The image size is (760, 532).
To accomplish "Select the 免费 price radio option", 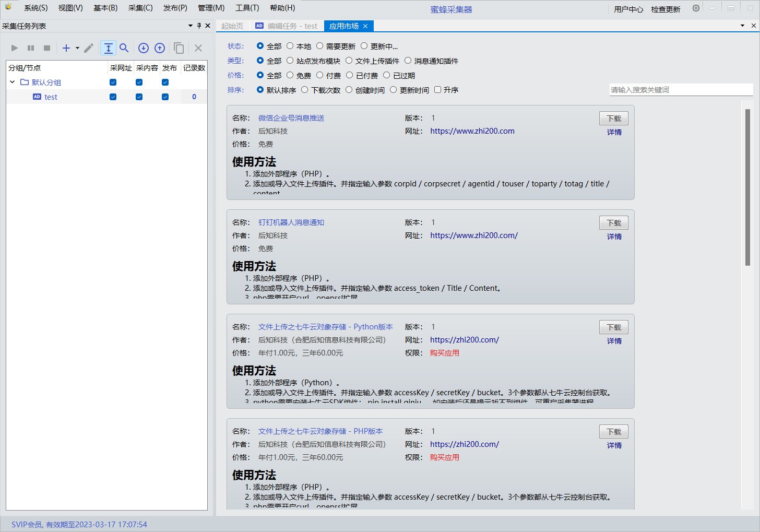I will [x=299, y=75].
